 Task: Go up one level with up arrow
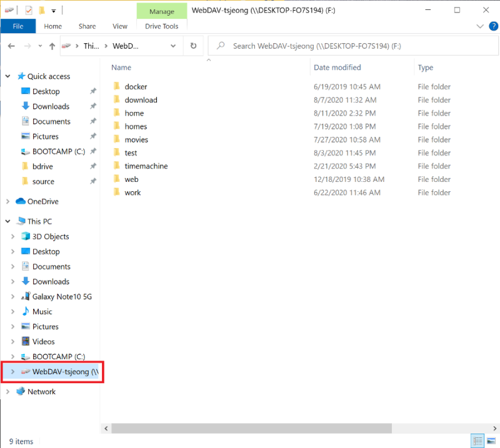52,46
